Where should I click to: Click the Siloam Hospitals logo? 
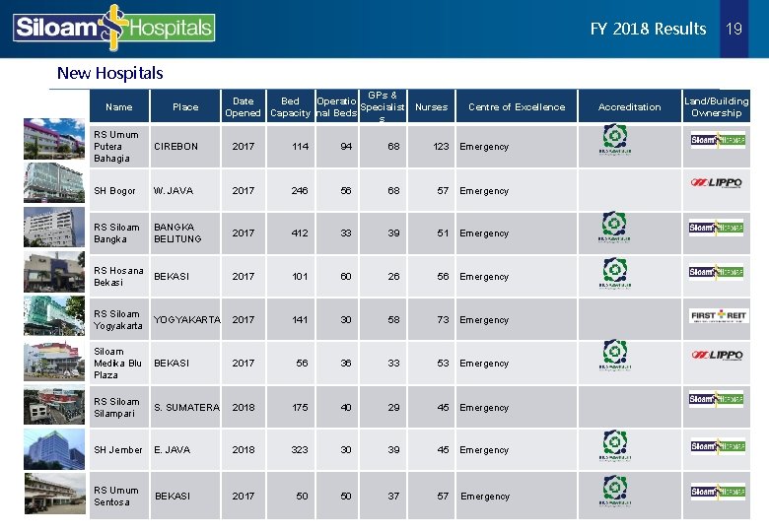click(x=113, y=28)
